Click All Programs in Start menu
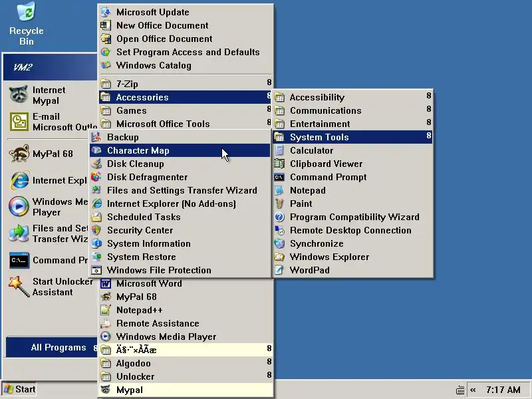 pyautogui.click(x=52, y=347)
